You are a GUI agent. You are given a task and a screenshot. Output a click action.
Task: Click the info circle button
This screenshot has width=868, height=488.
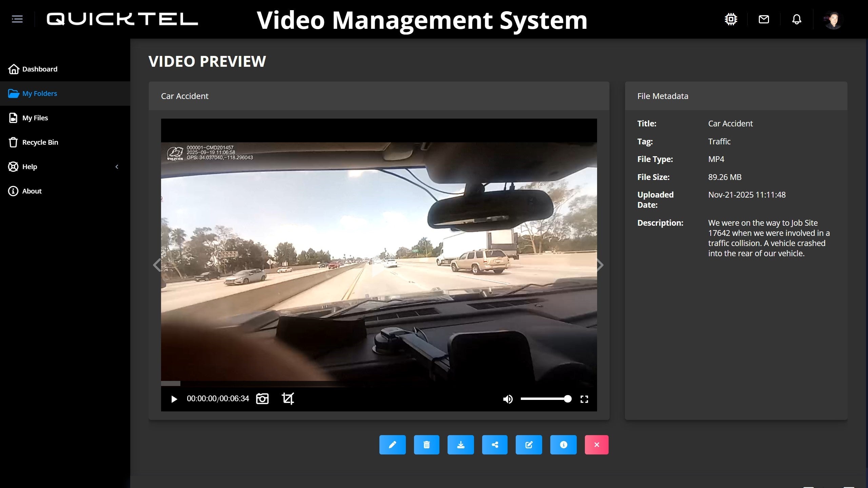563,445
